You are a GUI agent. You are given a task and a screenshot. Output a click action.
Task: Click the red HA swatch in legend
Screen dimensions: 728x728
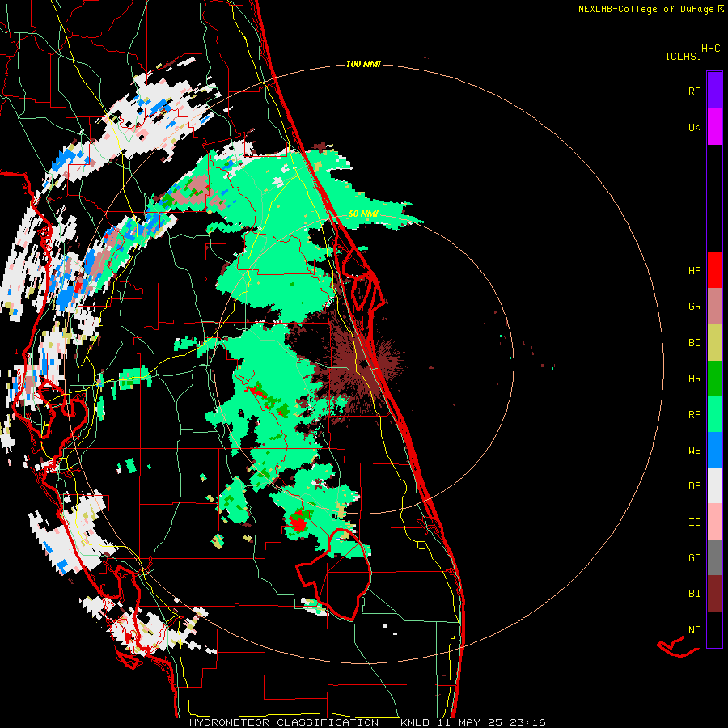[714, 270]
